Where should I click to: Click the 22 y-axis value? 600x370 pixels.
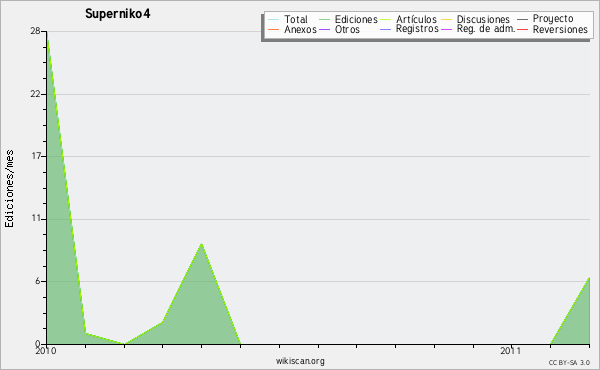tap(36, 94)
